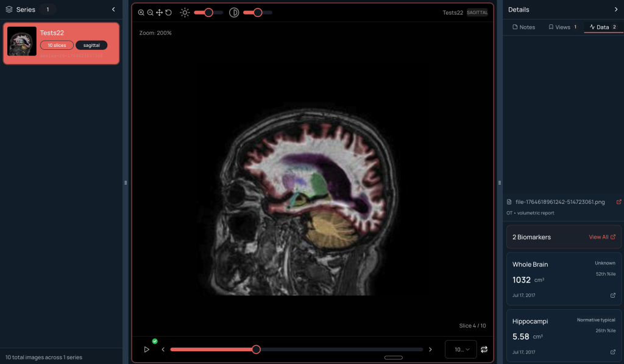The height and width of the screenshot is (364, 624).
Task: Click the contrast half-circle icon
Action: 234,12
